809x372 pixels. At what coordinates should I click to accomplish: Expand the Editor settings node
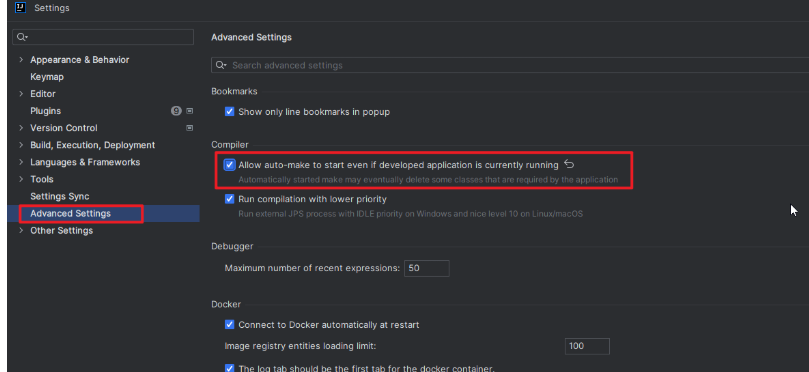coord(21,94)
